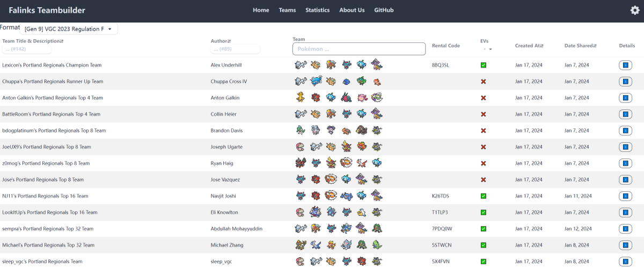The height and width of the screenshot is (268, 644).
Task: Focus the team title filter field
Action: 27,49
